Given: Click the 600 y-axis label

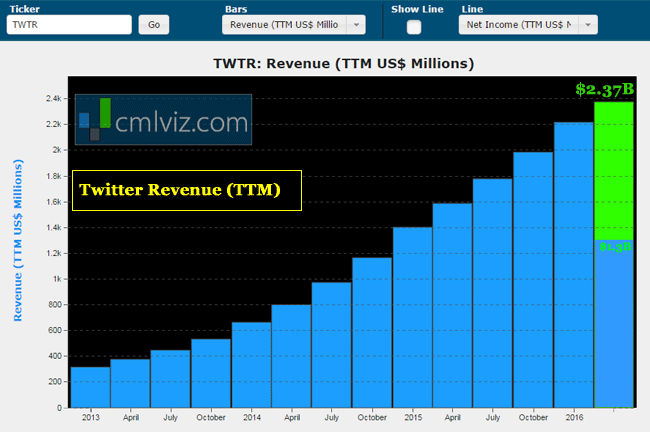Looking at the screenshot, I should (55, 330).
